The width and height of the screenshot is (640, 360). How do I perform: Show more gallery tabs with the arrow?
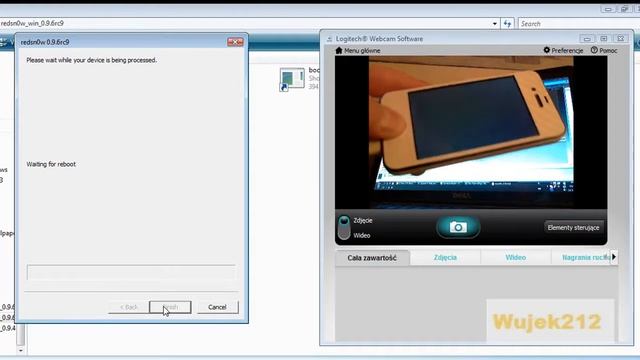pyautogui.click(x=614, y=257)
